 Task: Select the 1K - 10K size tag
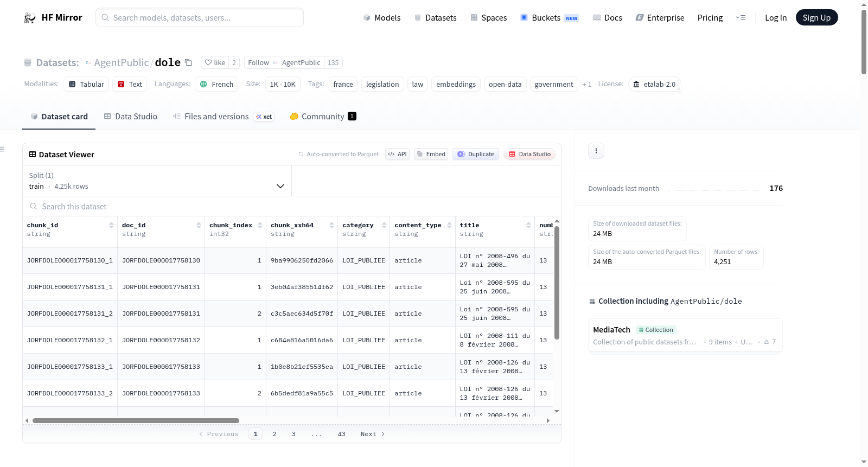283,84
